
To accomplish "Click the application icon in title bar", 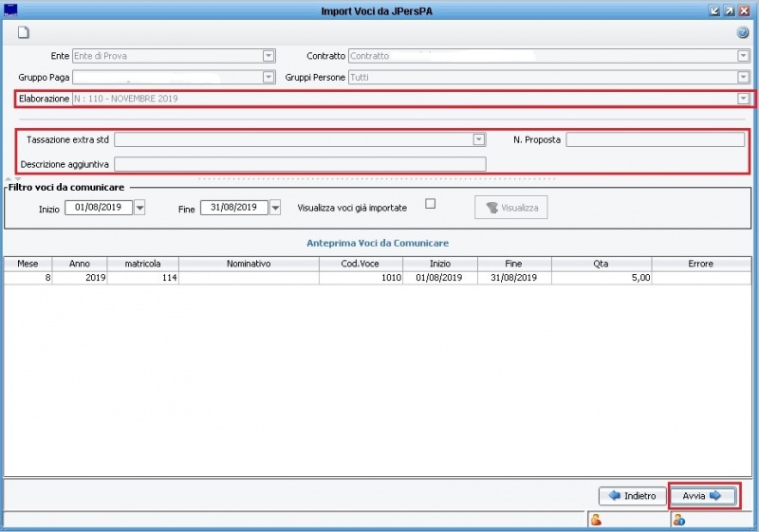I will [x=10, y=10].
